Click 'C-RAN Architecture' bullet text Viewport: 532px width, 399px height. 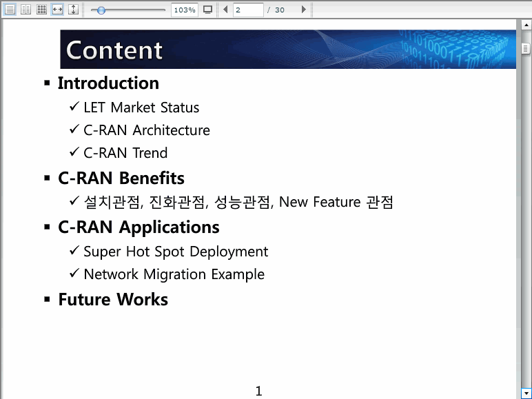(147, 130)
